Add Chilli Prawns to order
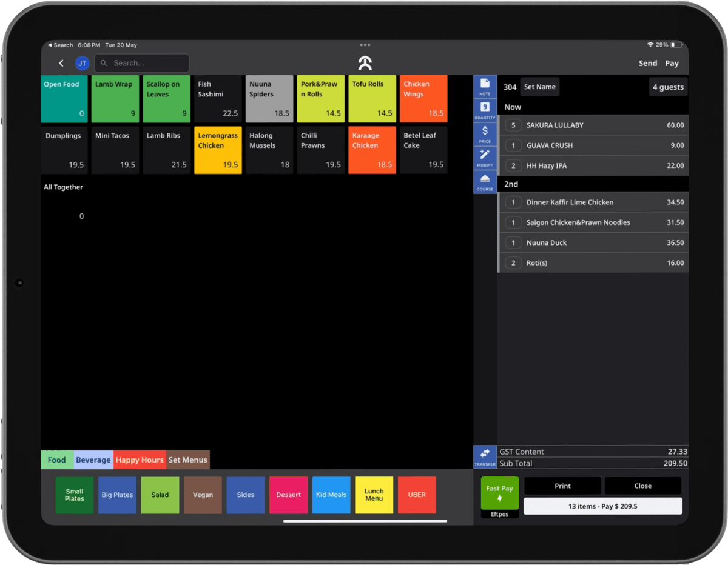 point(321,150)
